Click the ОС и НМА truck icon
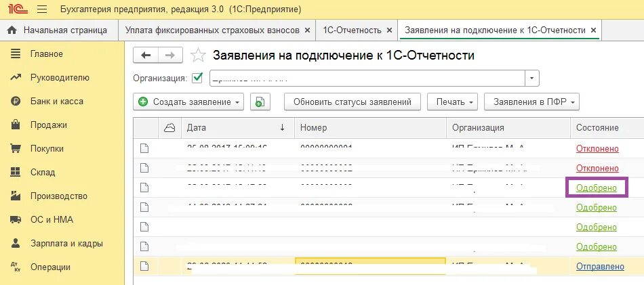644x285 pixels. point(16,220)
